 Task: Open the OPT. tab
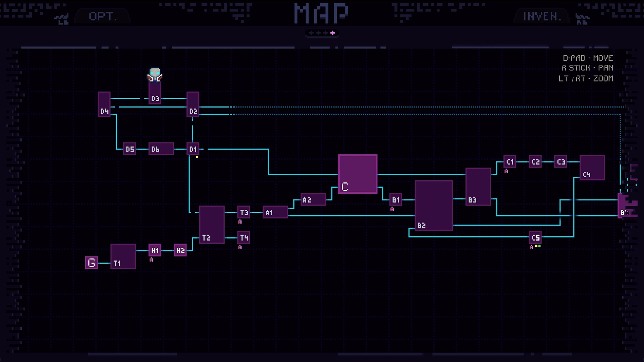102,16
